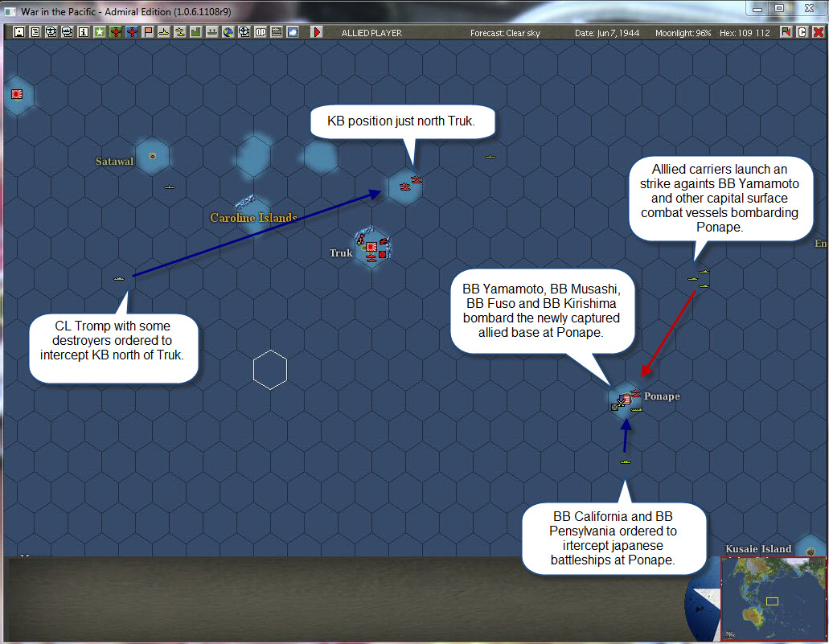The width and height of the screenshot is (829, 644).
Task: Click the 'Moonlight: 96%' status text
Action: 683,33
